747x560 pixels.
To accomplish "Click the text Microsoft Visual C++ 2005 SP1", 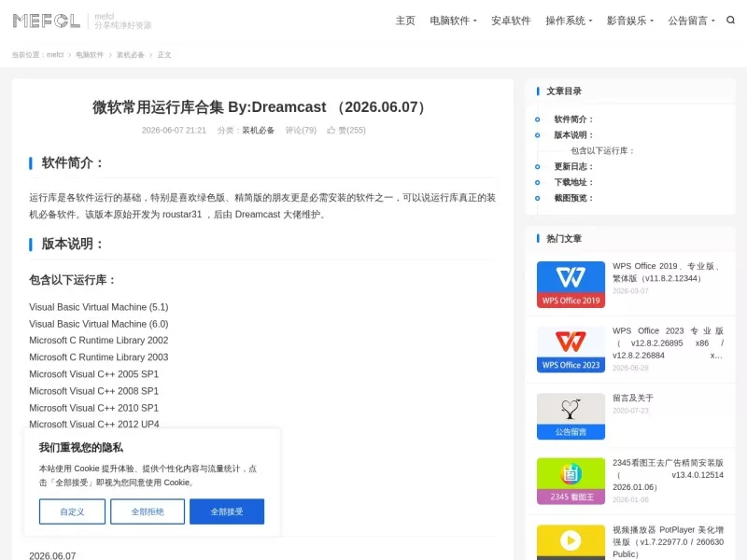I will click(94, 374).
